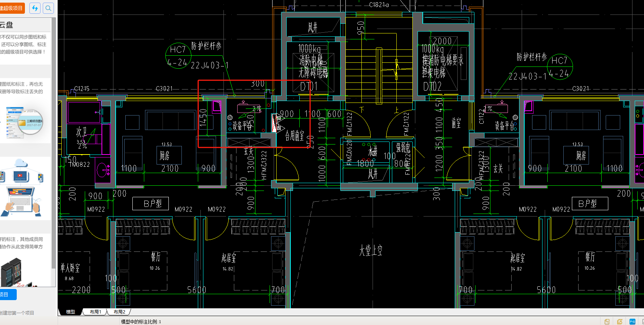Click the TM0822 door label
This screenshot has width=644, height=325.
click(80, 164)
